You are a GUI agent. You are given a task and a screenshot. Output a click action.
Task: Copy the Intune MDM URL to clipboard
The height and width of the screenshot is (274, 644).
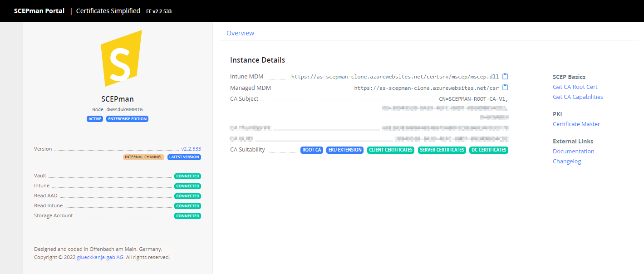(505, 77)
